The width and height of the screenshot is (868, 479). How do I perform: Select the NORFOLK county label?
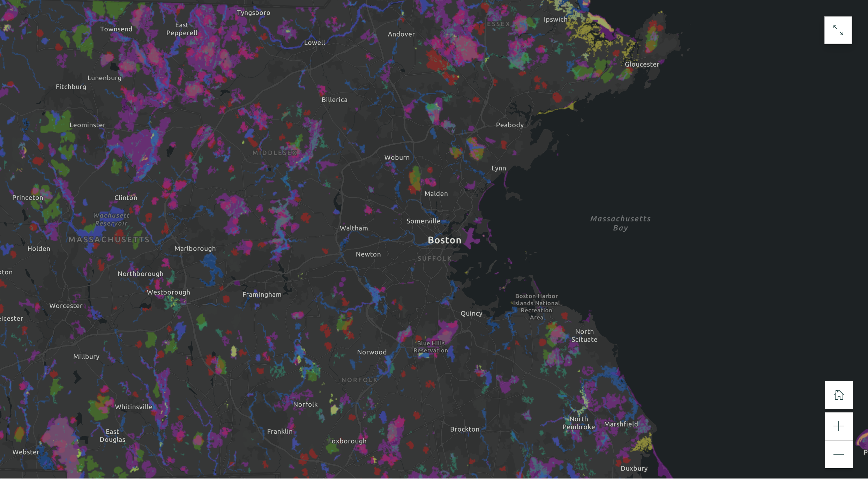point(359,380)
